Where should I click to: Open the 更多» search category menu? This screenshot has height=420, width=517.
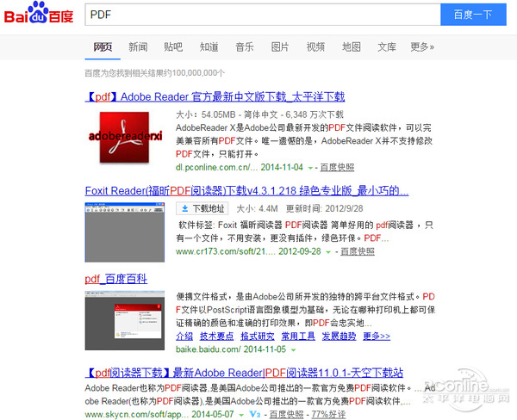(x=422, y=46)
